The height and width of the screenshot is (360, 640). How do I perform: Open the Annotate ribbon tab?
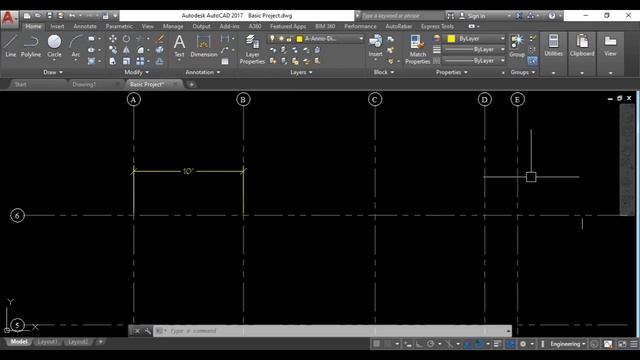click(85, 26)
